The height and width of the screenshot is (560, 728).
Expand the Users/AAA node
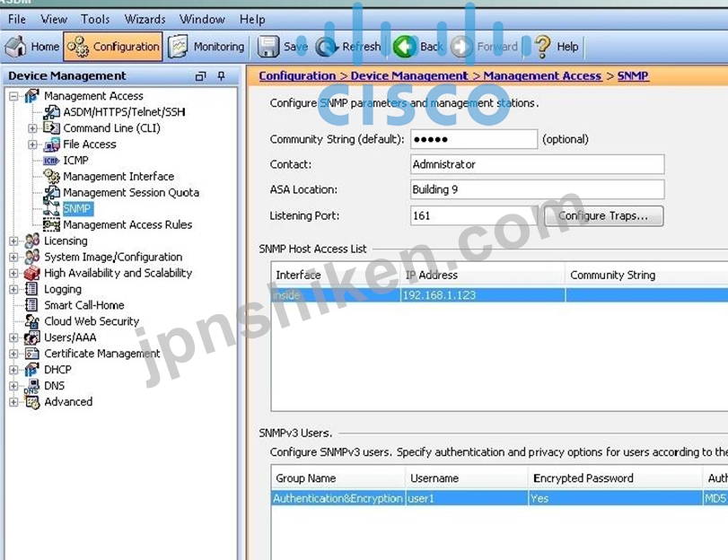click(13, 337)
